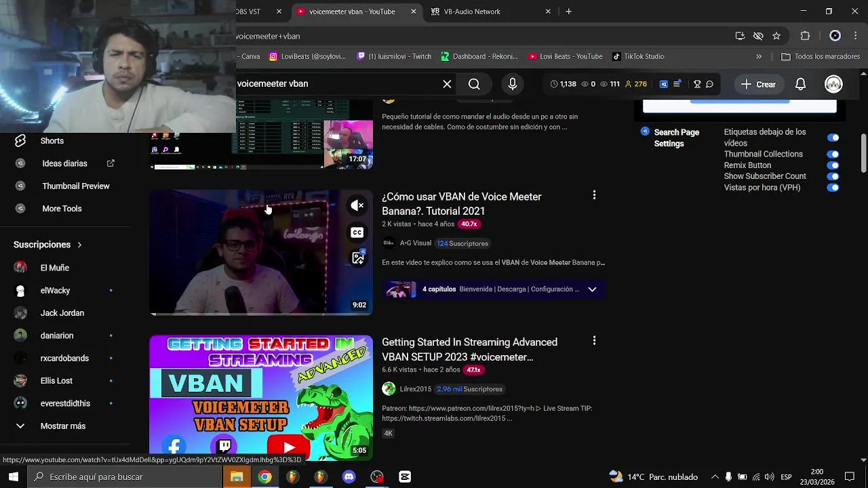This screenshot has height=488, width=868.
Task: Open the Dashboard - Rekoni bookmark
Action: click(479, 56)
